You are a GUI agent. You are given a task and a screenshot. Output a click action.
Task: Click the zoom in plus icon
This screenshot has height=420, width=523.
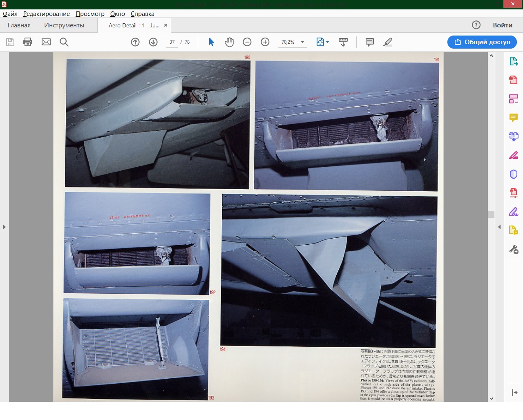pyautogui.click(x=265, y=42)
